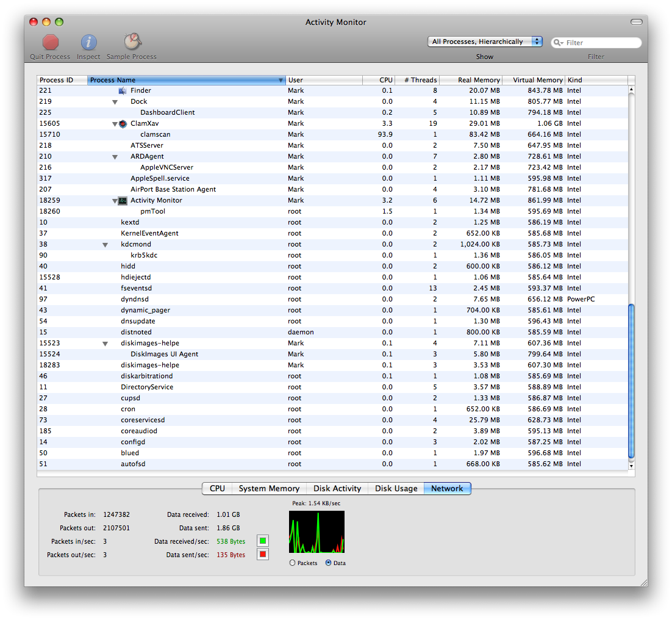Click the scrollbar up arrow
The image size is (672, 620).
[x=631, y=88]
